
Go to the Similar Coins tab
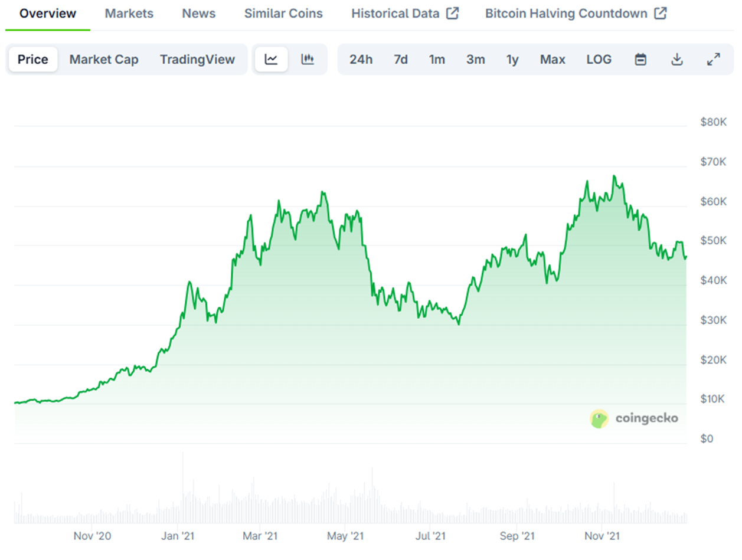point(283,13)
